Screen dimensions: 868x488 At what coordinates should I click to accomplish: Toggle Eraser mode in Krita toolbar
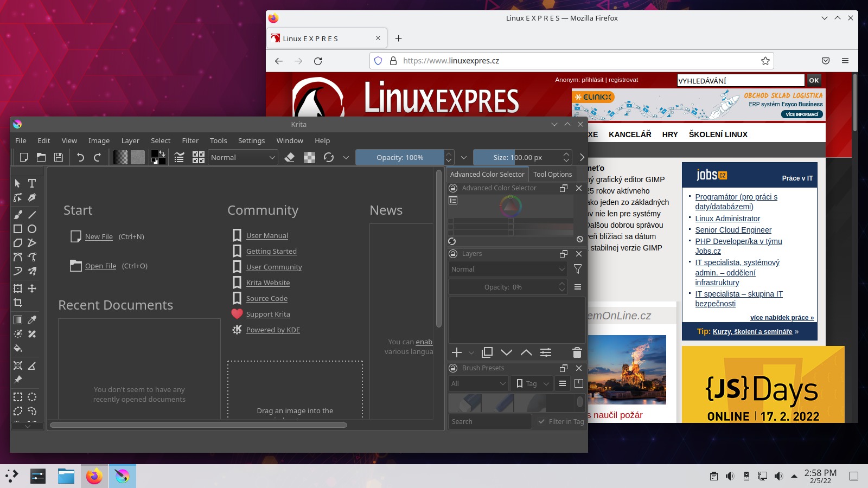[290, 157]
